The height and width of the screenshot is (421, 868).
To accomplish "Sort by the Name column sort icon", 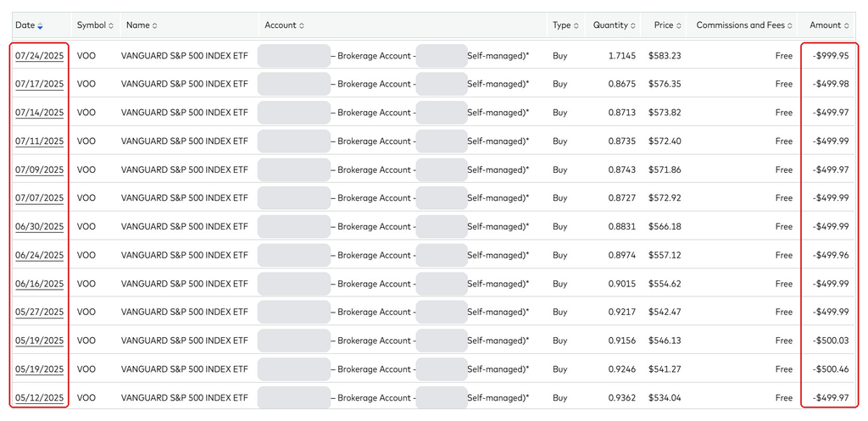I will (x=154, y=25).
